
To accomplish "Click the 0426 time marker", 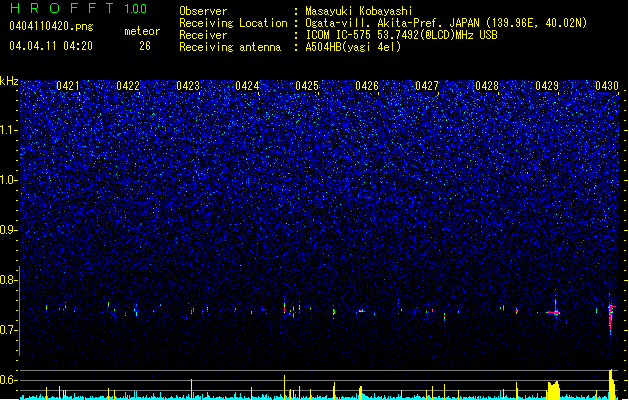I will coord(367,86).
